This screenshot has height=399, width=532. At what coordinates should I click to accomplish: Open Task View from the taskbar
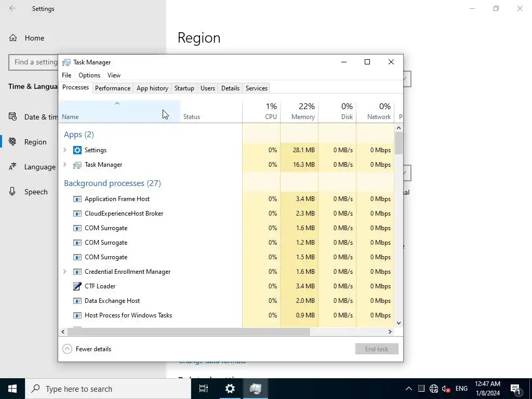(x=204, y=389)
